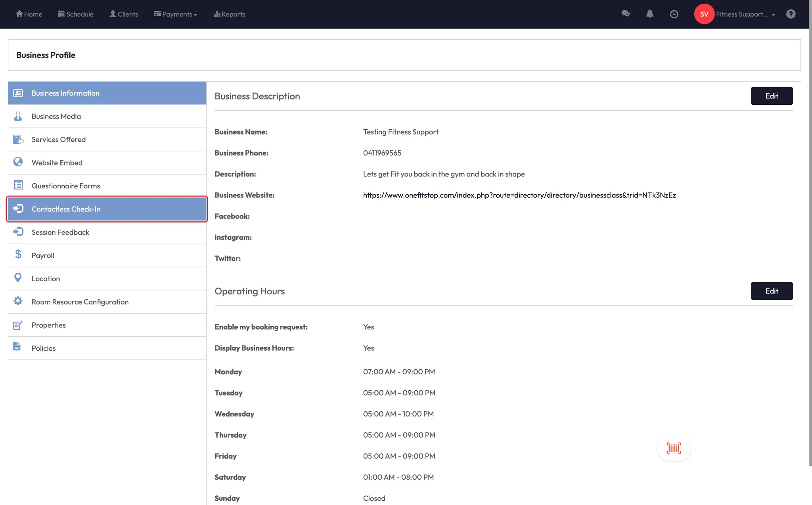Click the vertical page scrollbar
This screenshot has height=505, width=812.
(x=810, y=238)
